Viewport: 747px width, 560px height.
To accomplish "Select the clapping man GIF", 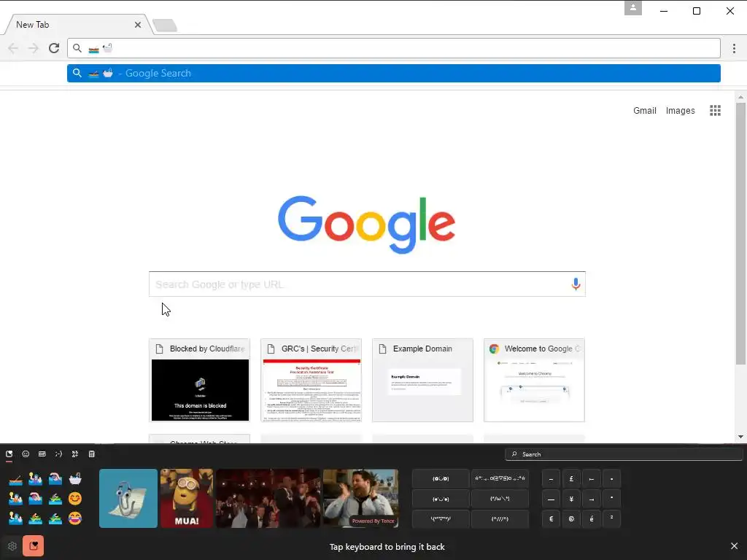I will click(360, 498).
